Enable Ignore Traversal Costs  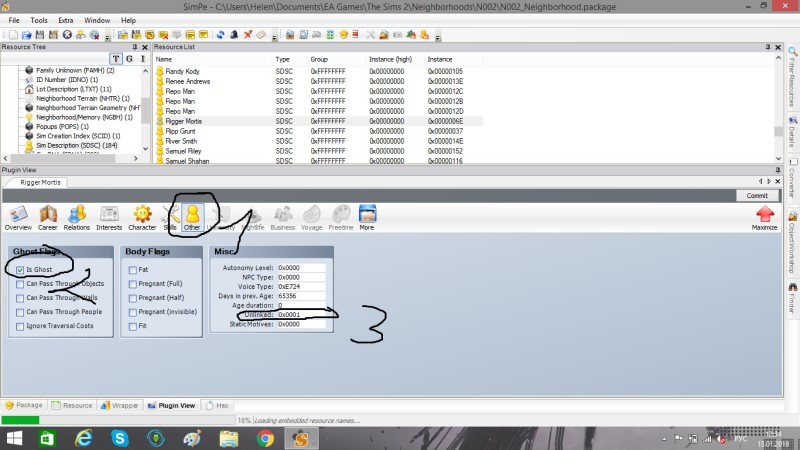20,326
